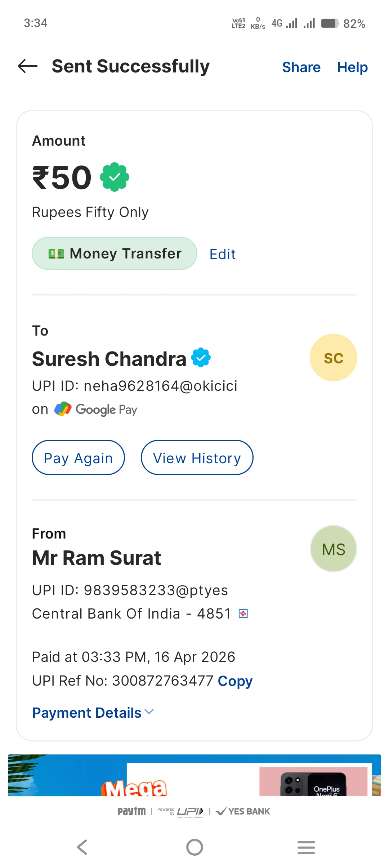Tap the SC recipient avatar

(x=333, y=358)
